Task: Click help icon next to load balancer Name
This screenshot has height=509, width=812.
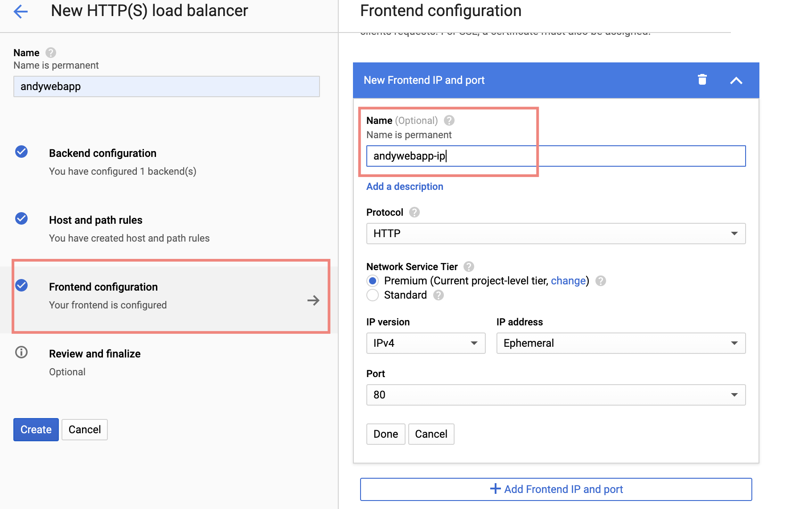Action: [51, 53]
